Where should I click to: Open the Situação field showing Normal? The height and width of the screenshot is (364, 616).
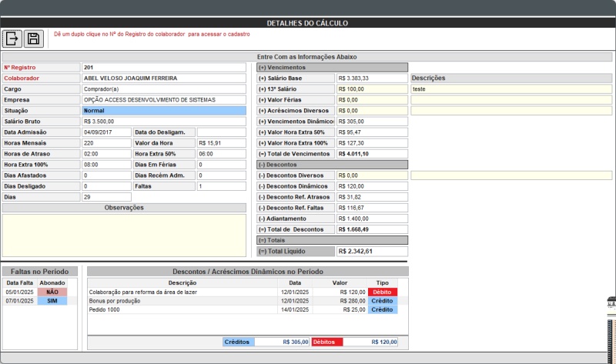[163, 111]
